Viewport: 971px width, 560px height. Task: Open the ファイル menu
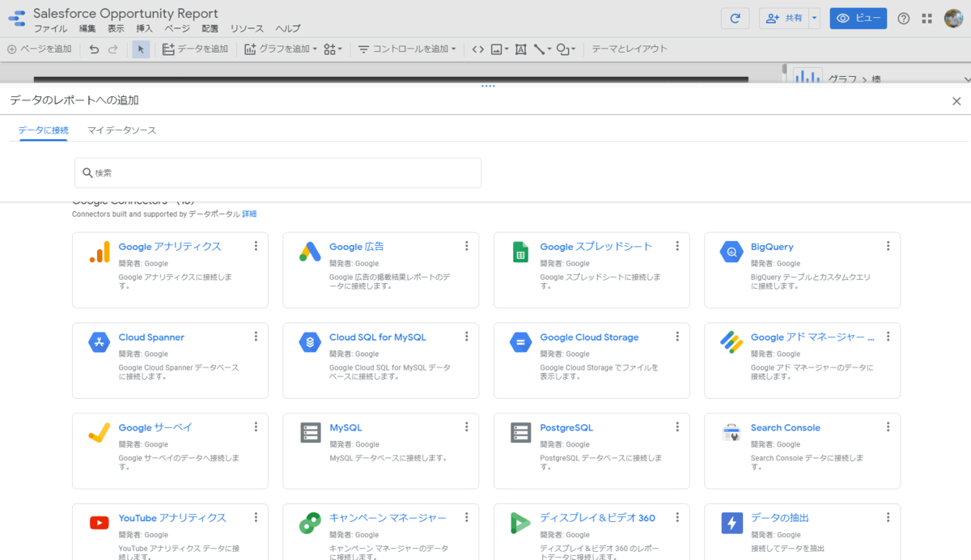50,29
